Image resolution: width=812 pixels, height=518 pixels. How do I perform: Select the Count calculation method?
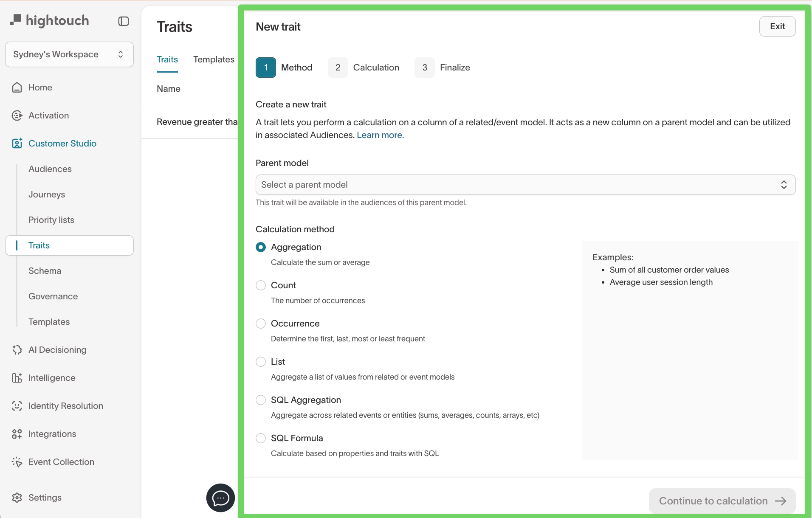click(261, 285)
